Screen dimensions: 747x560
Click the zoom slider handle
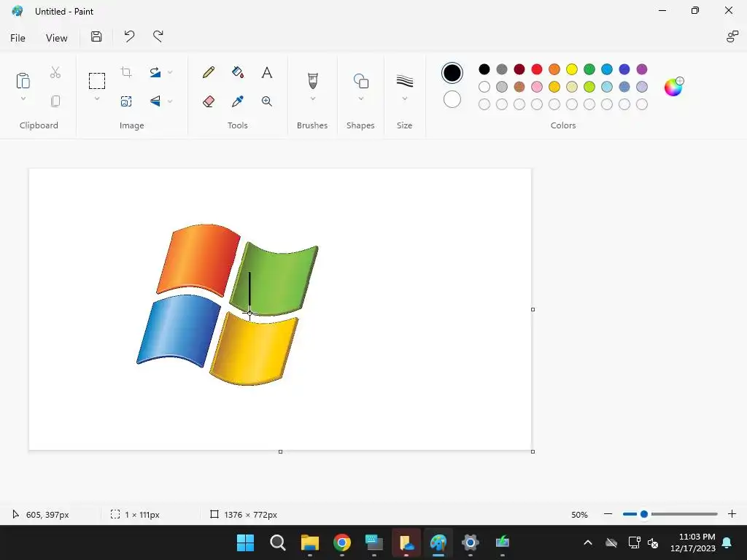tap(644, 514)
